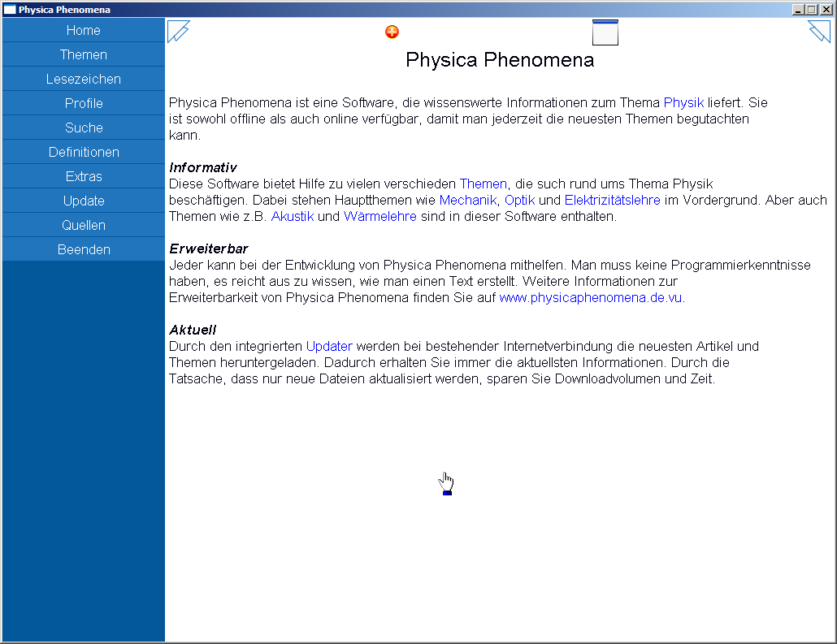Click the right arrow icon at top of content
This screenshot has width=837, height=644.
pyautogui.click(x=819, y=31)
